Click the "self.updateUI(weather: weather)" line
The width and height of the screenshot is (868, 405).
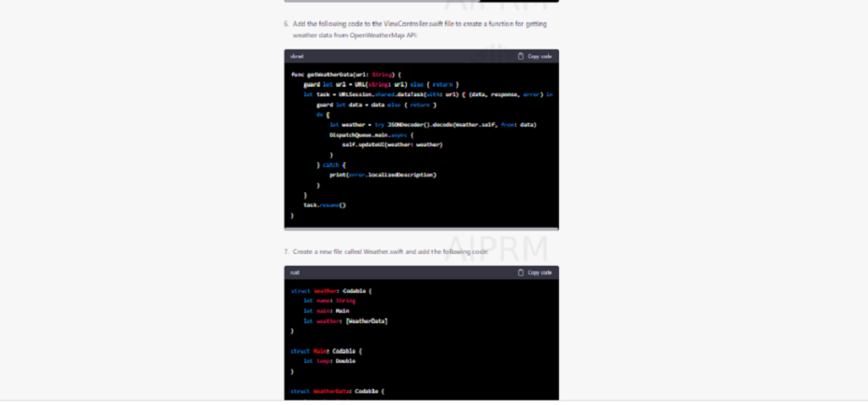392,145
